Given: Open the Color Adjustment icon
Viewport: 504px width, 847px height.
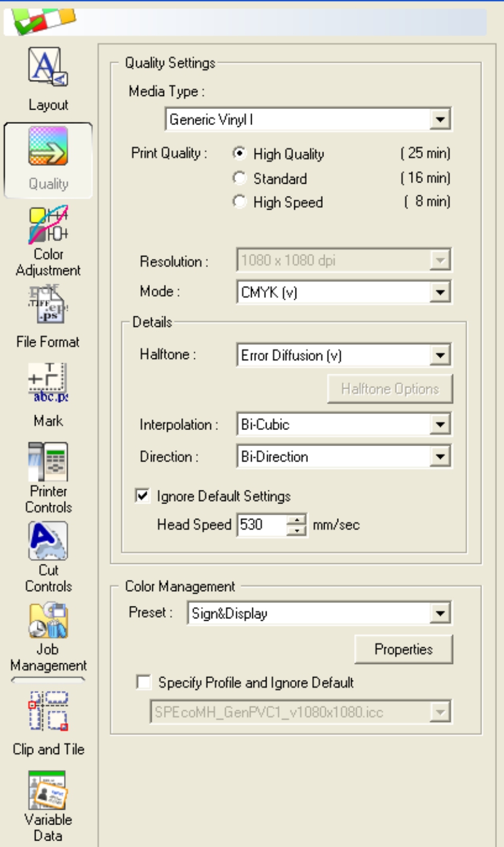Looking at the screenshot, I should coord(48,226).
